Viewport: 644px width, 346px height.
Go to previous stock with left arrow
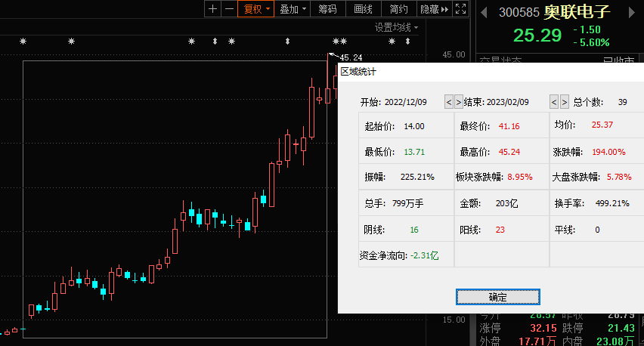484,12
